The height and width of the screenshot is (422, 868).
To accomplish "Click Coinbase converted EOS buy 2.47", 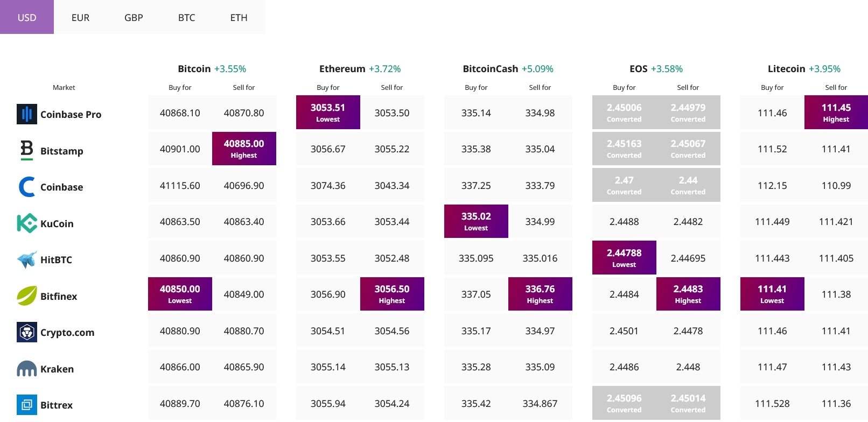I will [624, 185].
